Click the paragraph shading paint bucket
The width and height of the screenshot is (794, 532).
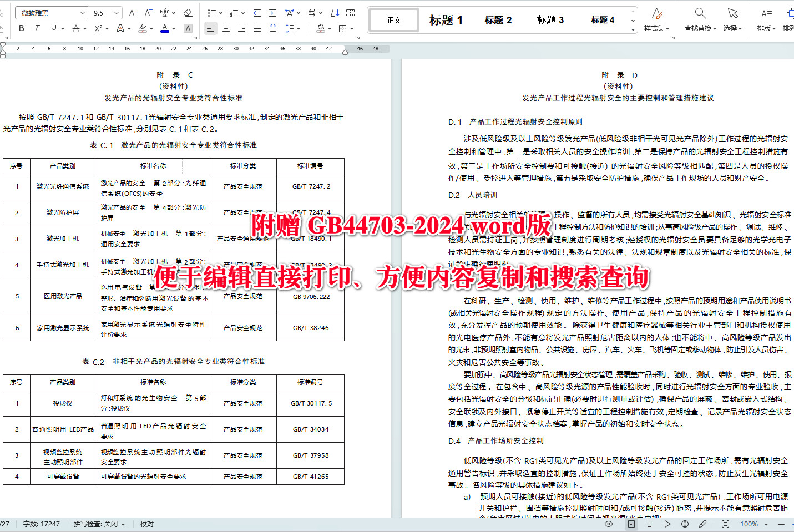click(320, 28)
